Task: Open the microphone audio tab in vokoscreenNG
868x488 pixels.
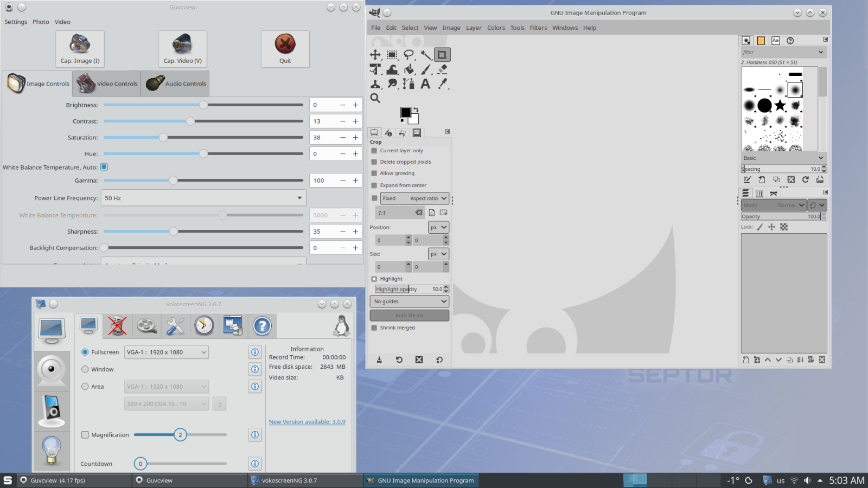Action: coord(117,326)
